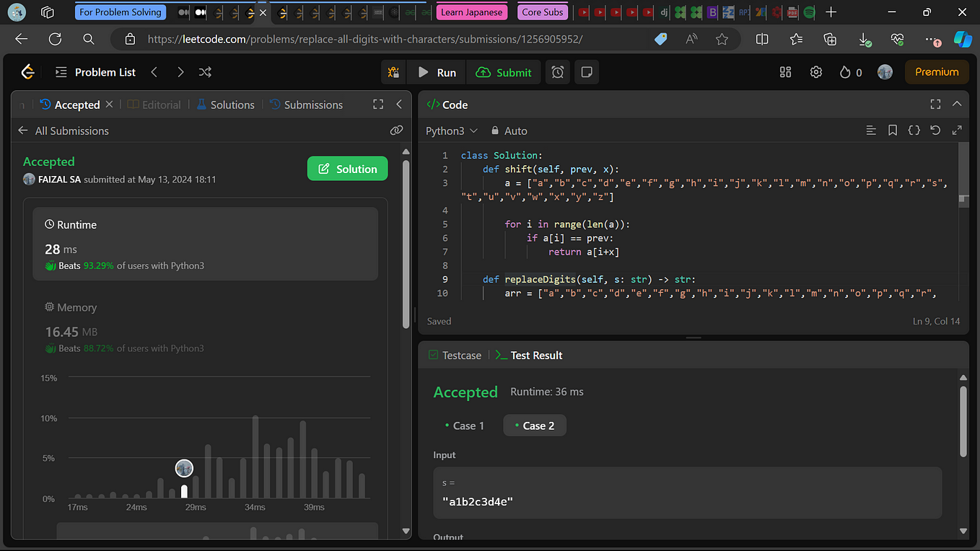Open LeetCode settings gear

click(816, 72)
